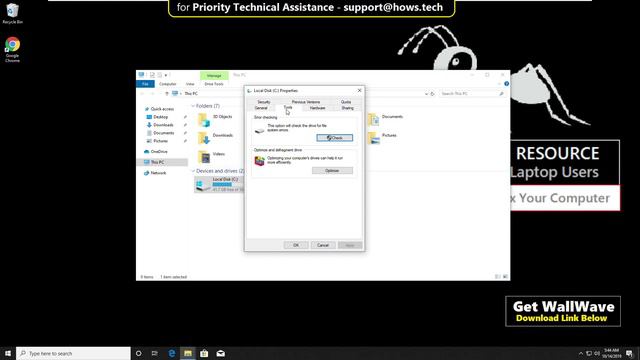Select File Explorer icon on the taskbar
Screen dimensions: 640x360
pyautogui.click(x=188, y=353)
